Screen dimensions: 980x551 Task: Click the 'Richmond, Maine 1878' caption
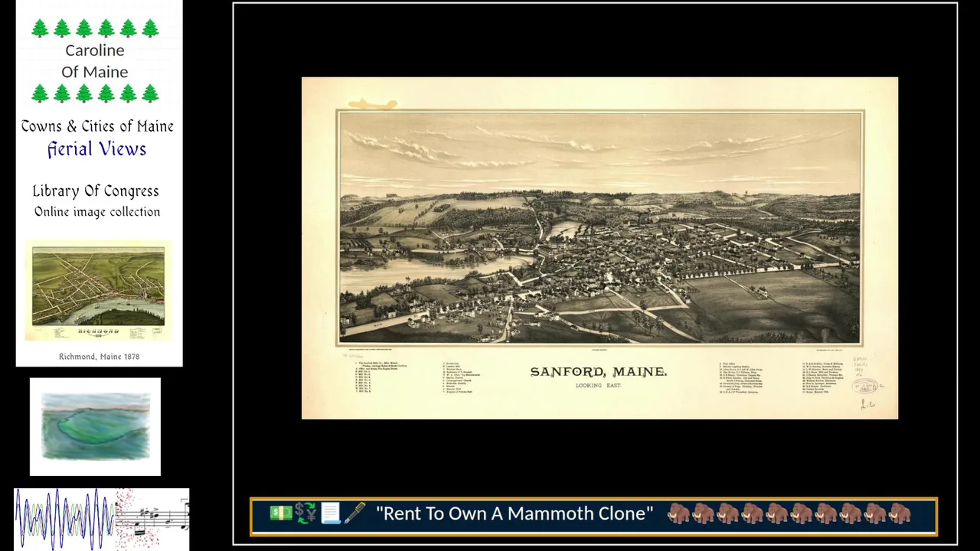click(99, 357)
